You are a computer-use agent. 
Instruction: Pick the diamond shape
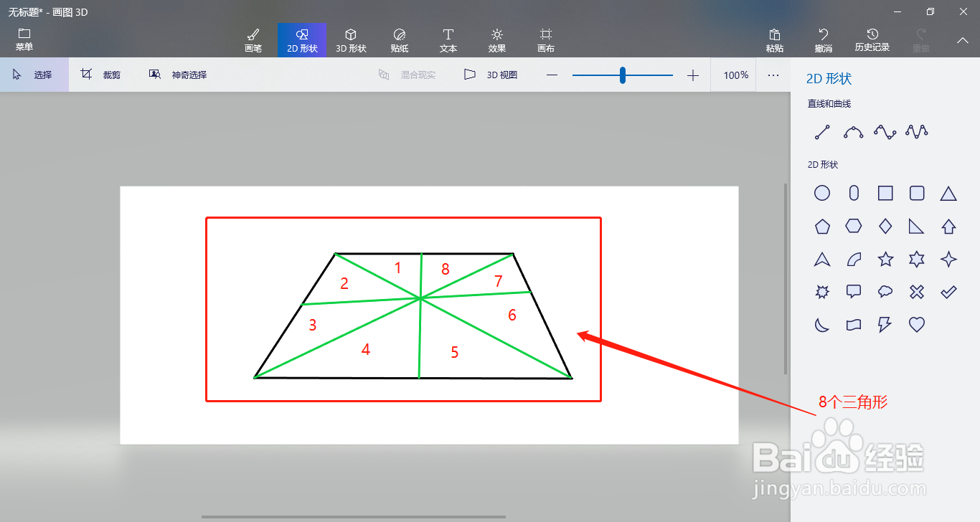[x=885, y=226]
